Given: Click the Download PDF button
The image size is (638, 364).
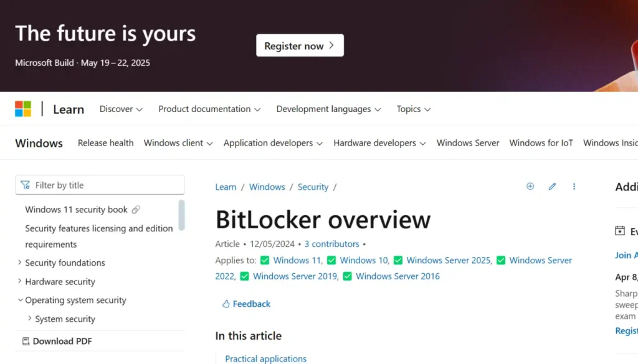Looking at the screenshot, I should coord(57,341).
